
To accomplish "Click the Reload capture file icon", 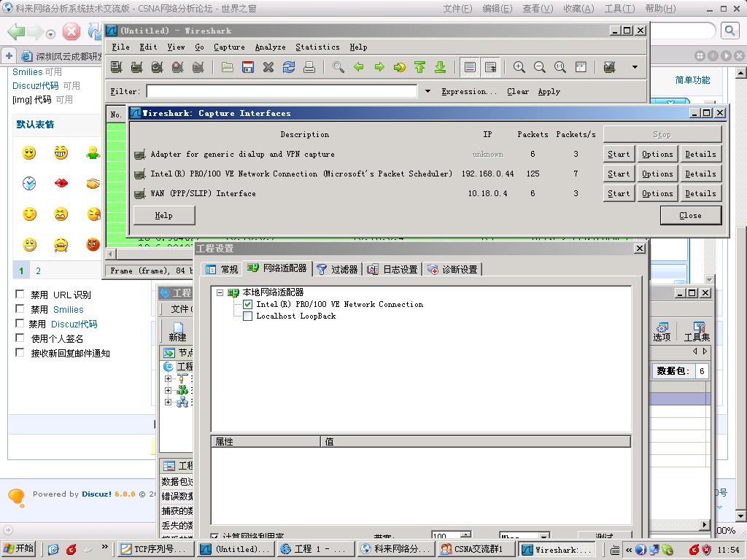I will (x=289, y=67).
